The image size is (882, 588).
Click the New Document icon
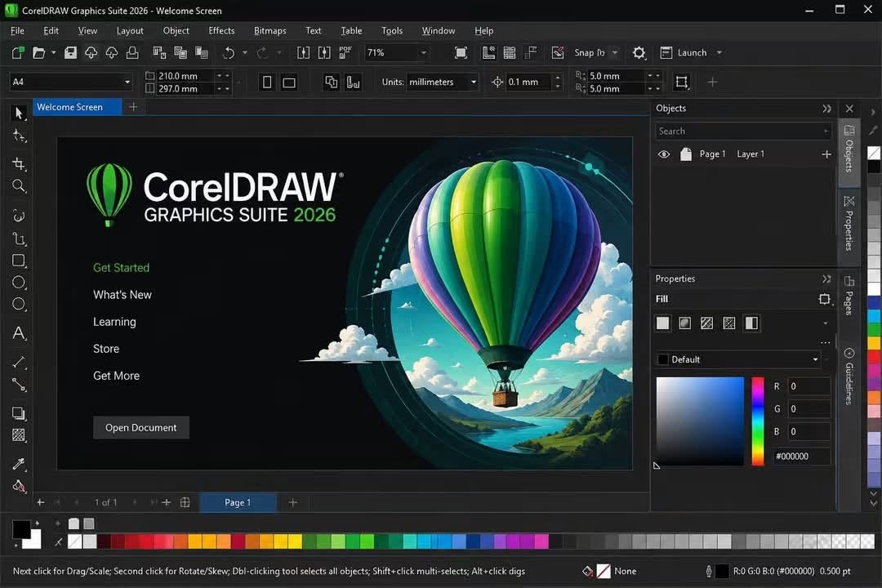pyautogui.click(x=17, y=53)
